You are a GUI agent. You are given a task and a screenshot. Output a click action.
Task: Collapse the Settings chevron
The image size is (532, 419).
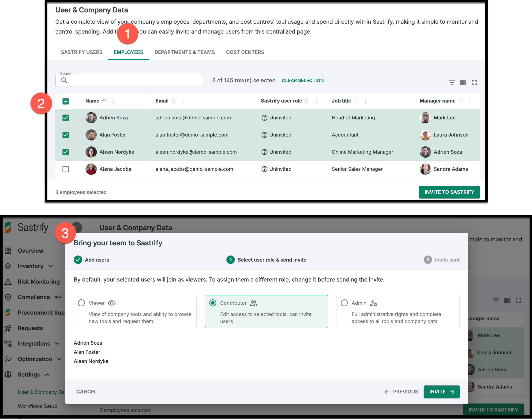coord(47,375)
